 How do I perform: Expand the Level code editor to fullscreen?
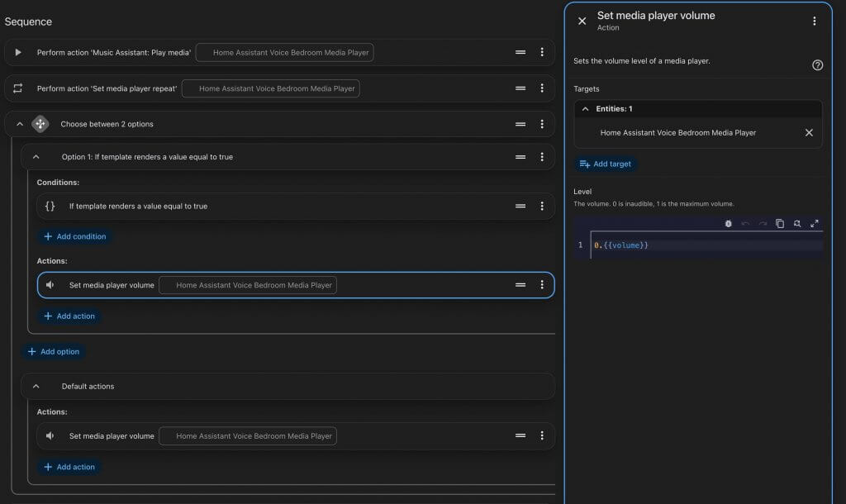(x=814, y=223)
